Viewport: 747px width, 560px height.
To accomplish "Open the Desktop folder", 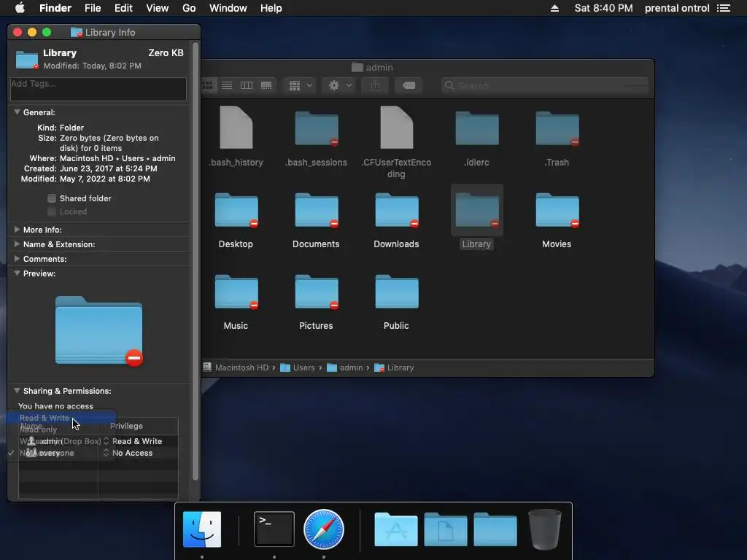I will (236, 211).
